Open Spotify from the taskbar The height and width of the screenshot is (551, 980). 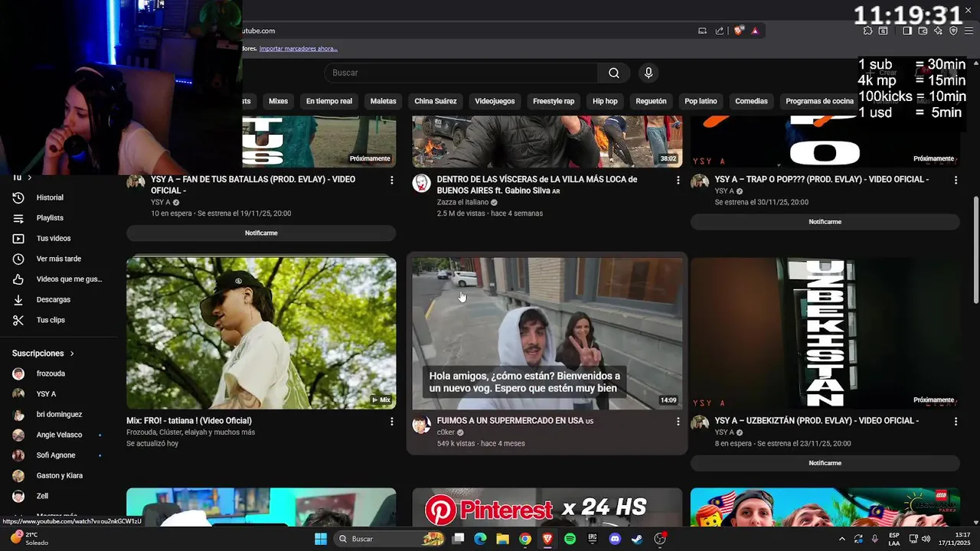[x=570, y=539]
